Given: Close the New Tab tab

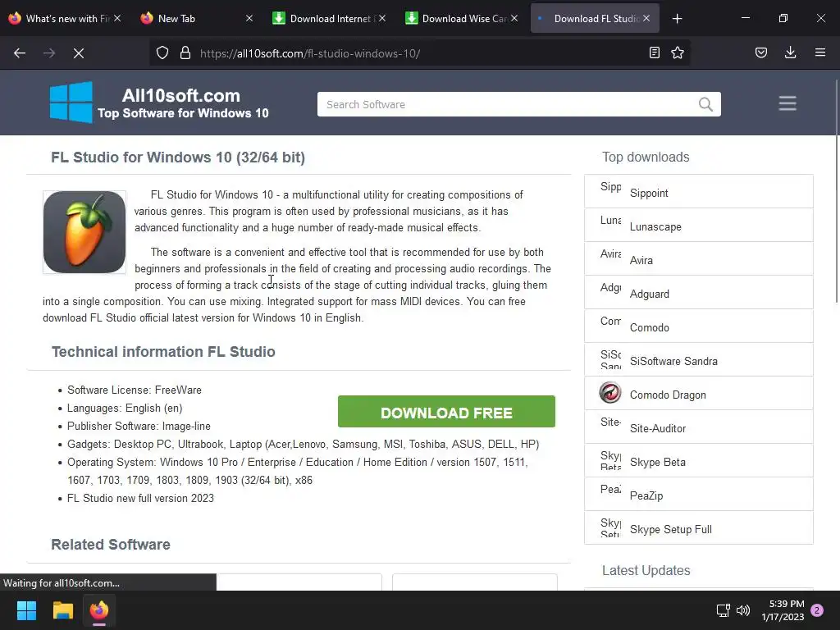Looking at the screenshot, I should pyautogui.click(x=249, y=18).
